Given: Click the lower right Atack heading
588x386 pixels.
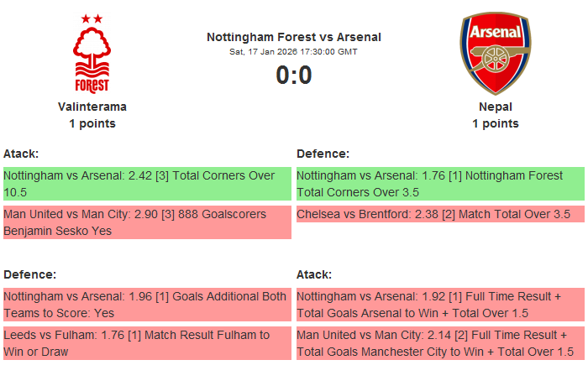Looking at the screenshot, I should click(314, 274).
